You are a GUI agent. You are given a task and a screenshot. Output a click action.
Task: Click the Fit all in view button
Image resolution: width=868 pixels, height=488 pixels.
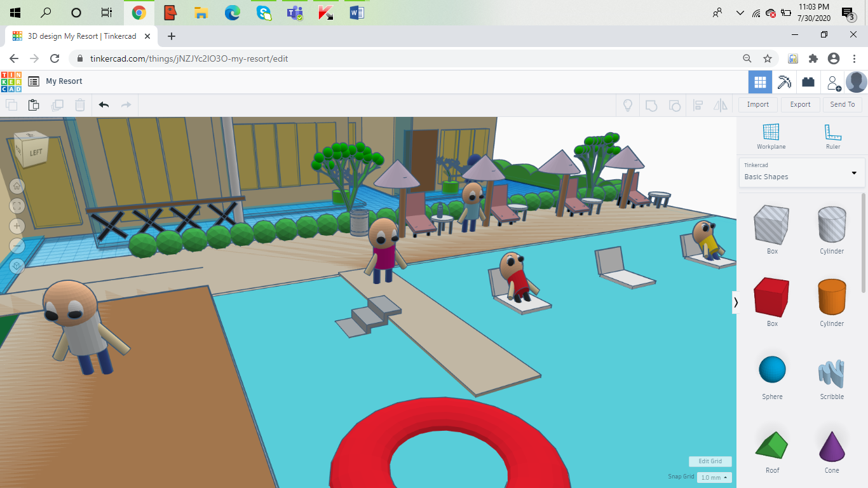pyautogui.click(x=17, y=206)
